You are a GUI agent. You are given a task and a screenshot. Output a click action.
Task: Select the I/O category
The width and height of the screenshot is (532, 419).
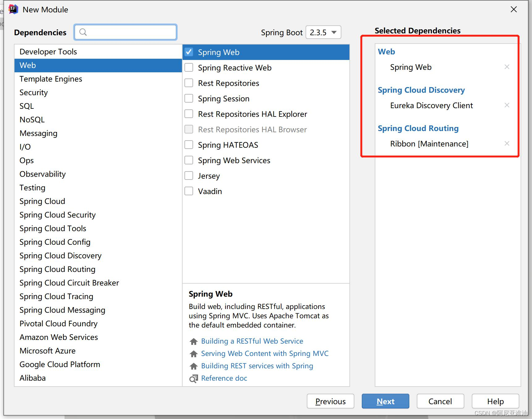(98, 147)
